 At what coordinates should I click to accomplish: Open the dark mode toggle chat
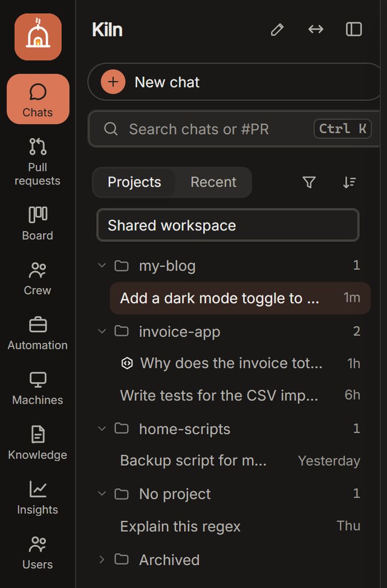[x=240, y=298]
